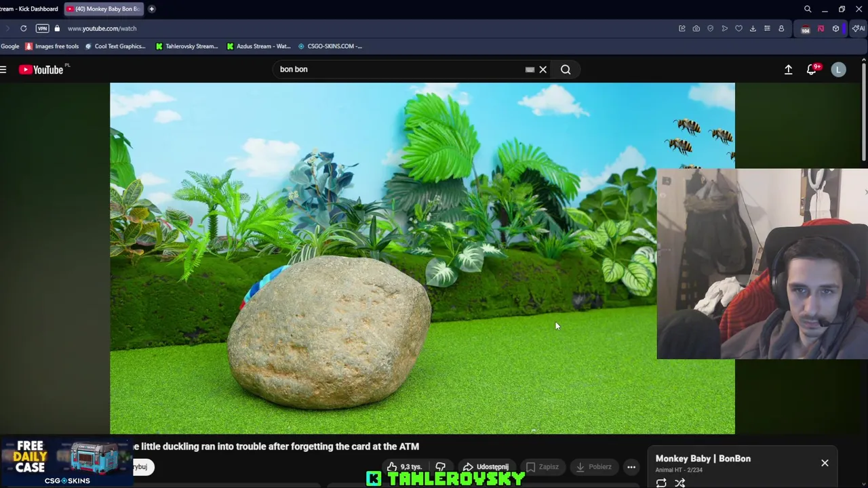This screenshot has width=868, height=488.
Task: Open the Google bookmark
Action: [10, 46]
